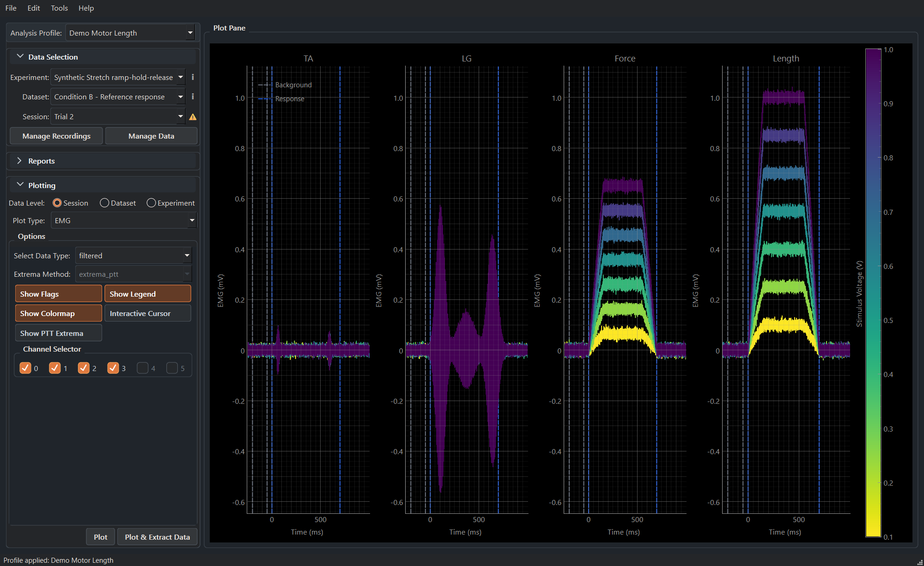Viewport: 924px width, 566px height.
Task: Click the Length plot title
Action: point(786,58)
